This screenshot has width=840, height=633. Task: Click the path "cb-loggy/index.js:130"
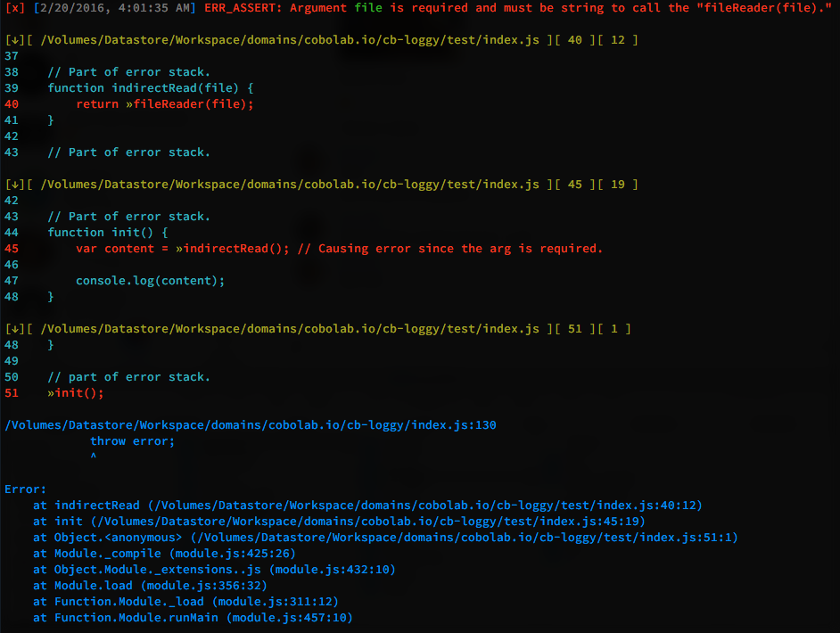pyautogui.click(x=422, y=426)
